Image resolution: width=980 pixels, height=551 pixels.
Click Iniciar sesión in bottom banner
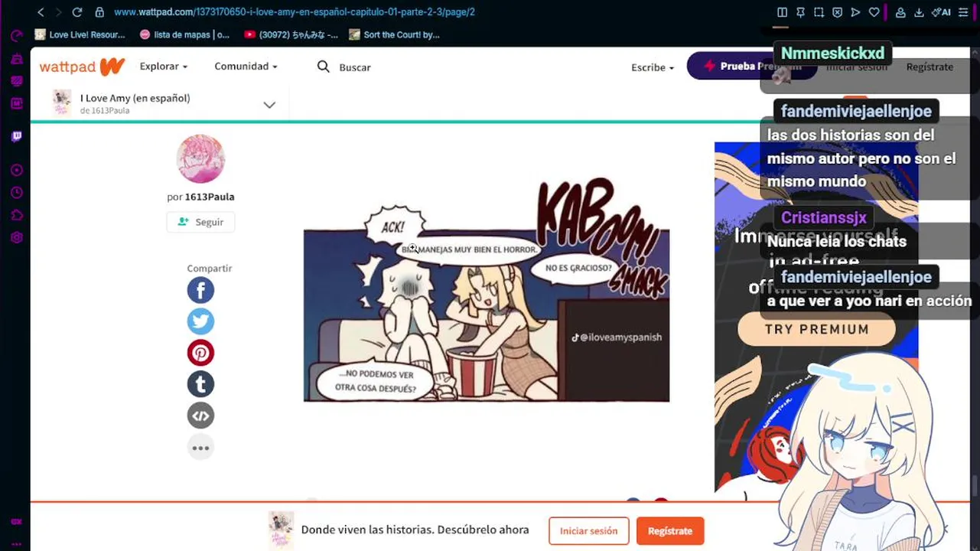pyautogui.click(x=588, y=531)
